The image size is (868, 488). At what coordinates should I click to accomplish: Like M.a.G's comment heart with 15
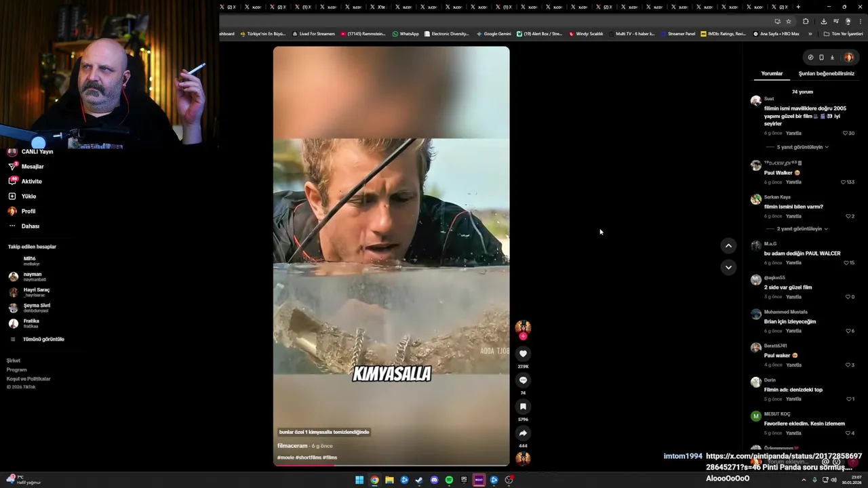pyautogui.click(x=846, y=263)
